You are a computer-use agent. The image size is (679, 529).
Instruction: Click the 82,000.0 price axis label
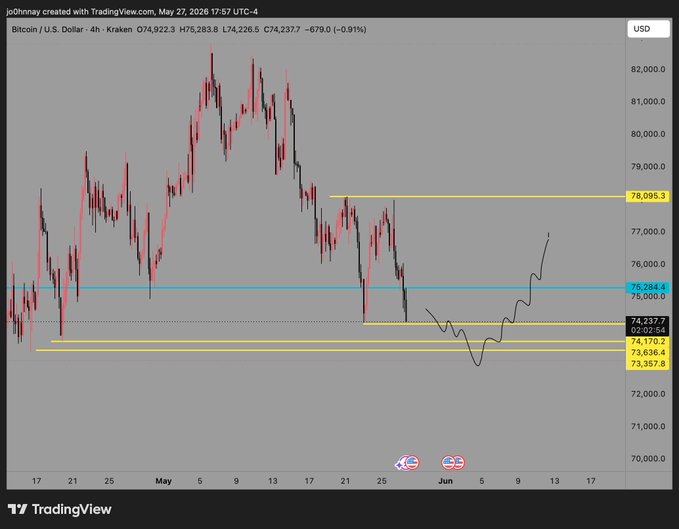648,69
